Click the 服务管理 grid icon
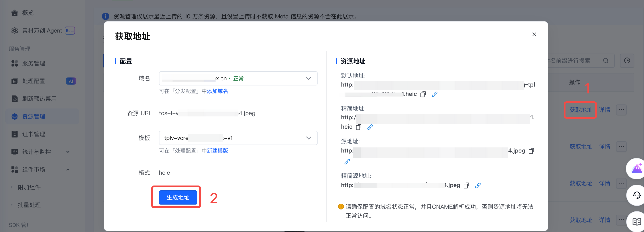 click(14, 63)
